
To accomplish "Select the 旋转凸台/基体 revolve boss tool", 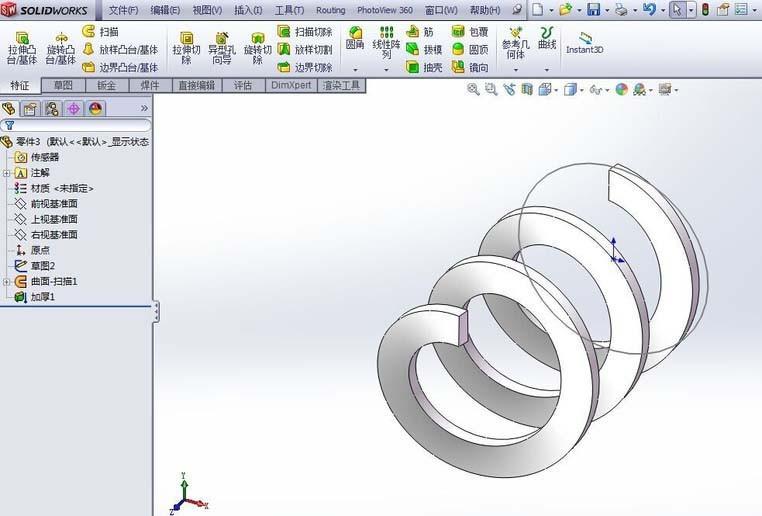I will 61,49.
